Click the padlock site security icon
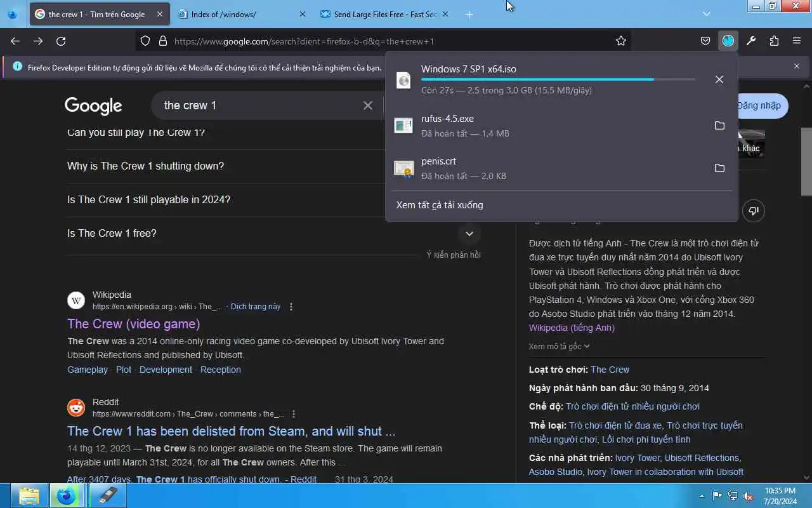This screenshot has height=508, width=812. [x=163, y=41]
